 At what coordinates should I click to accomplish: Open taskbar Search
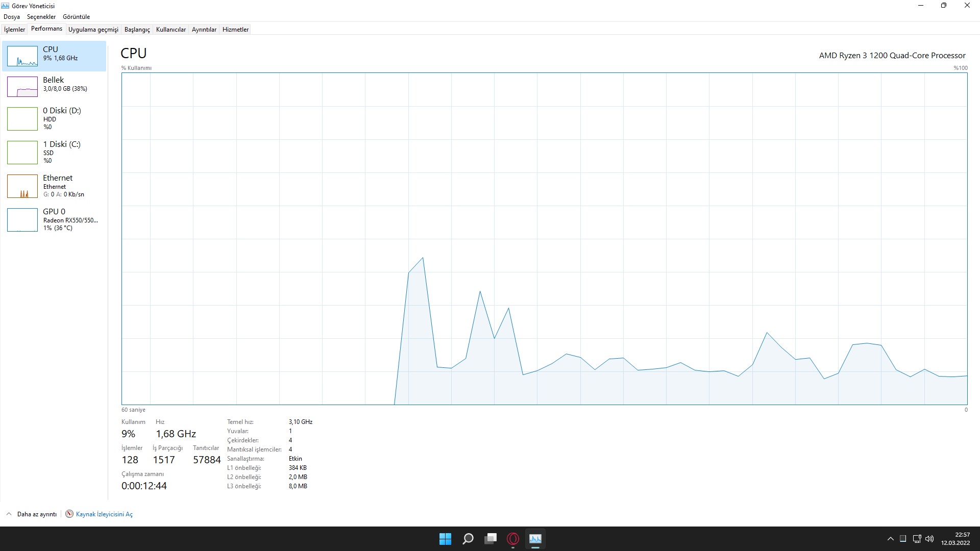[468, 539]
